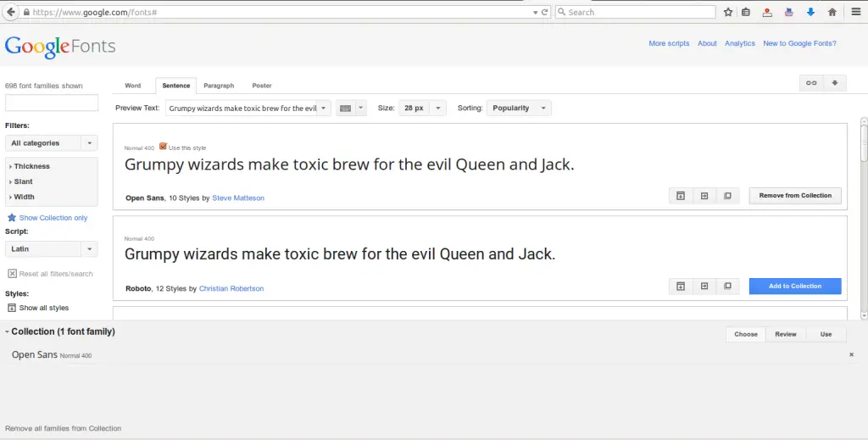Click download collection arrow icon
868x440 pixels.
[835, 83]
